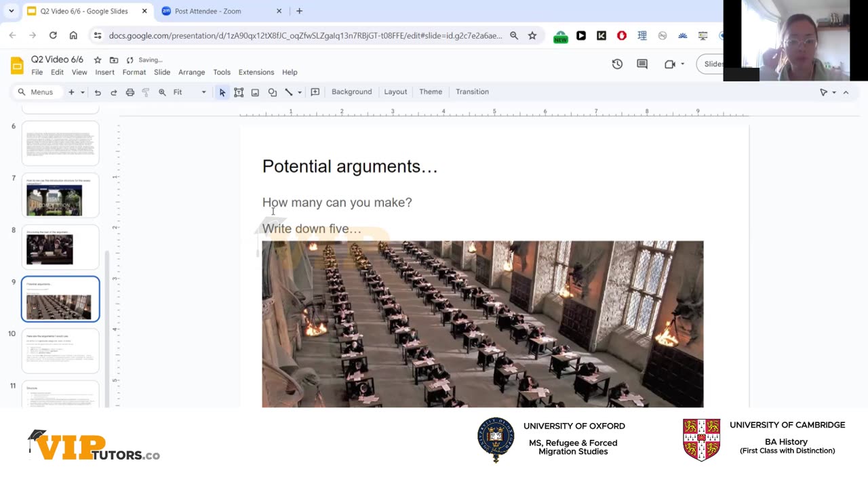Collapse the menus with the chevron
Viewport: 868px width, 488px height.
(x=846, y=92)
